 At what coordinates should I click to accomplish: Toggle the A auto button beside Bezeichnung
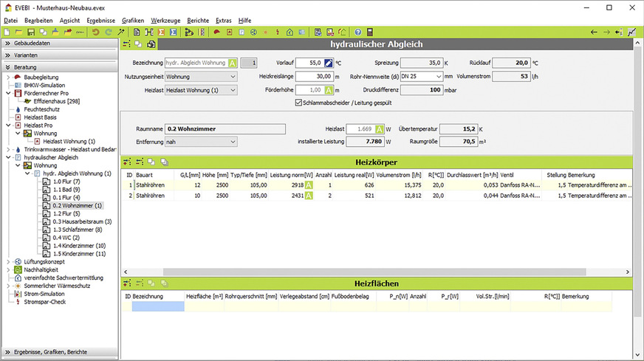point(233,63)
